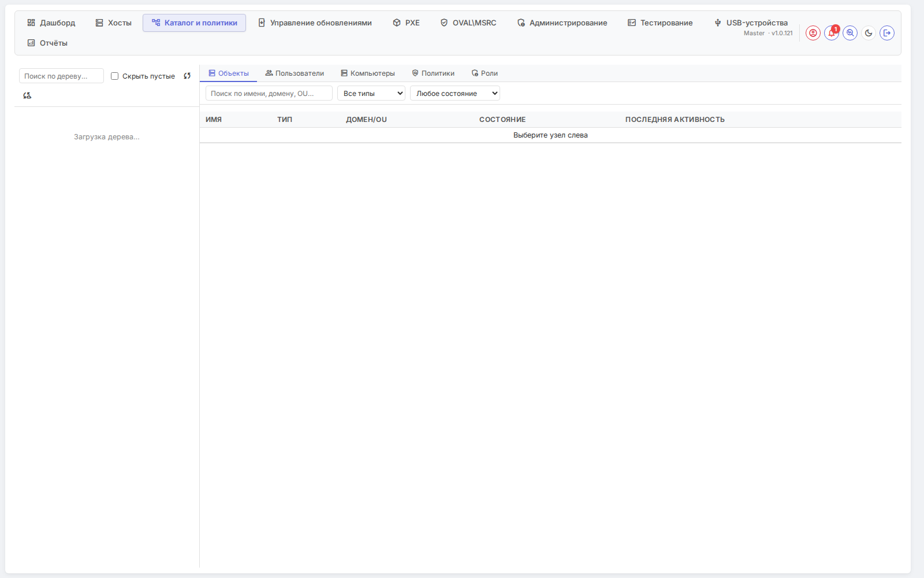Image resolution: width=924 pixels, height=578 pixels.
Task: Click the 'Master · v1.0.121' version label
Action: coord(768,34)
